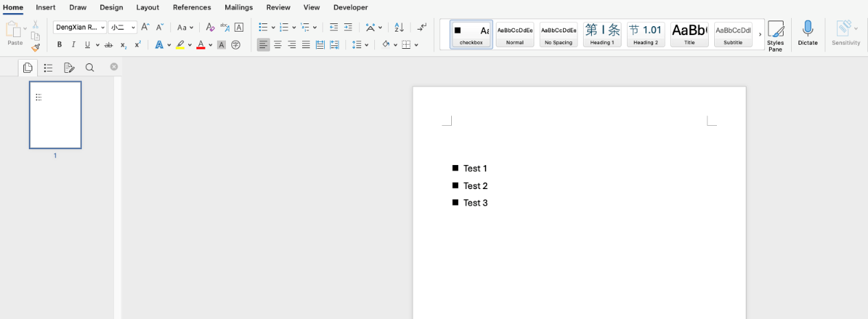
Task: Click the Paste clipboard icon
Action: point(13,29)
